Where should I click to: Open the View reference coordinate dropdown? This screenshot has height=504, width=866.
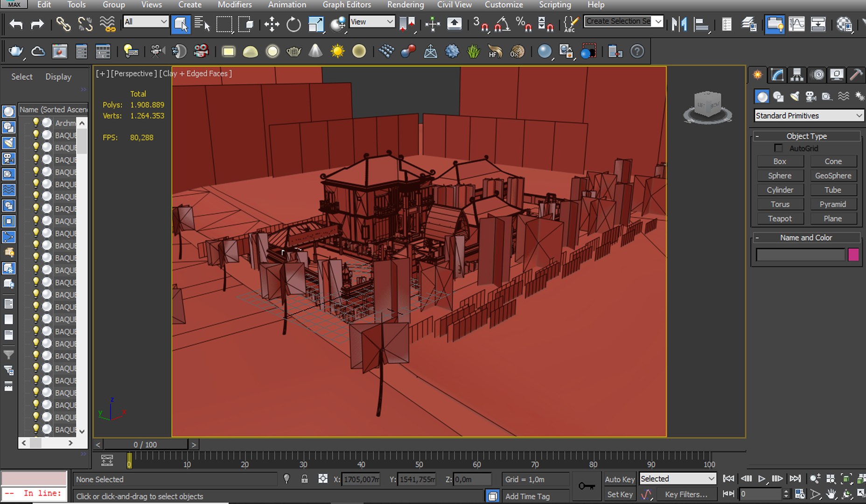point(372,21)
